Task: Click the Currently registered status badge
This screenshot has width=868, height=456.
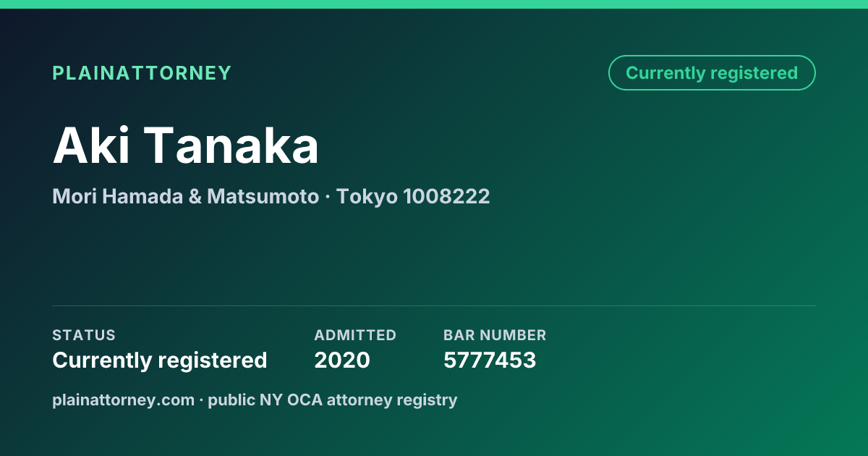Action: [x=712, y=73]
